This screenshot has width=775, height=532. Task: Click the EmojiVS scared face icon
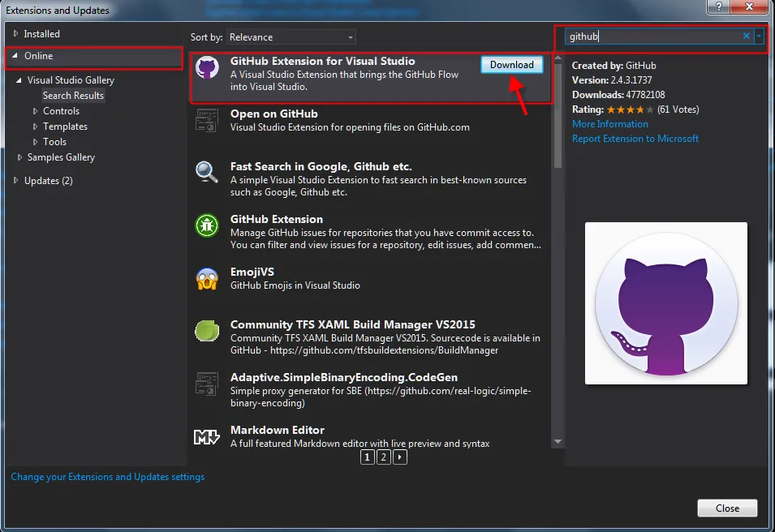point(207,279)
